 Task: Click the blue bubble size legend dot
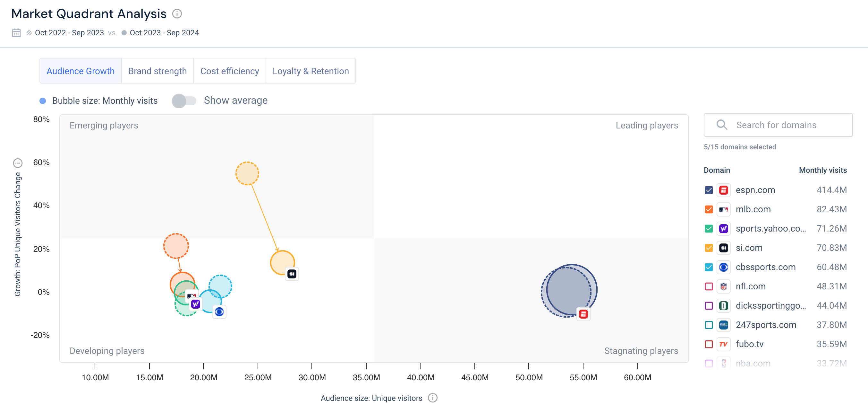[42, 101]
